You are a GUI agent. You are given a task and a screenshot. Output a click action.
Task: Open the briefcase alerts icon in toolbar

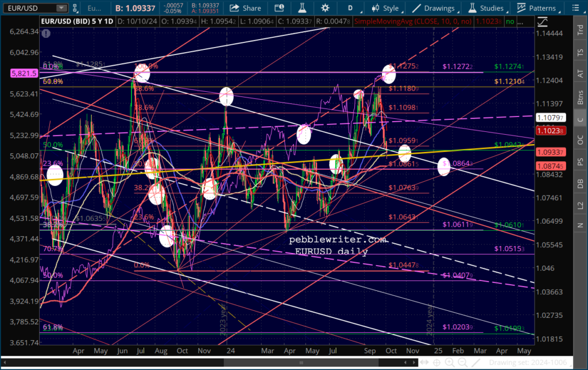pos(280,8)
